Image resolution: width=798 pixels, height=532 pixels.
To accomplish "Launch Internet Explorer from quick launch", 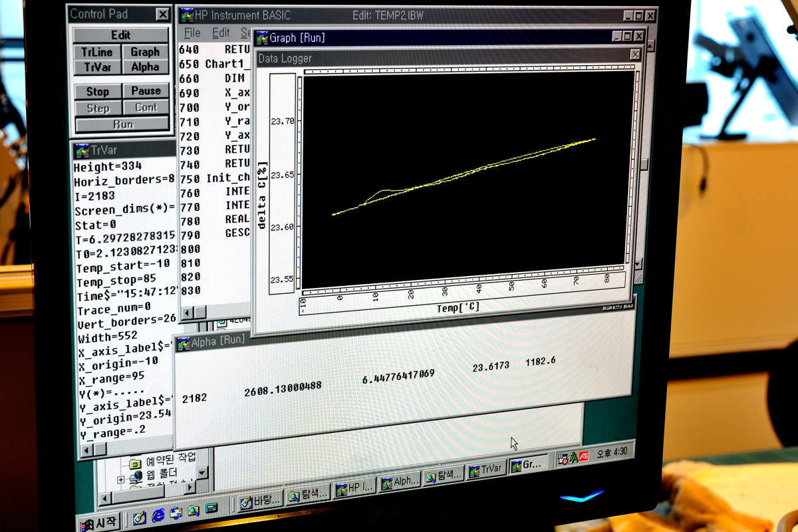I will click(x=158, y=514).
